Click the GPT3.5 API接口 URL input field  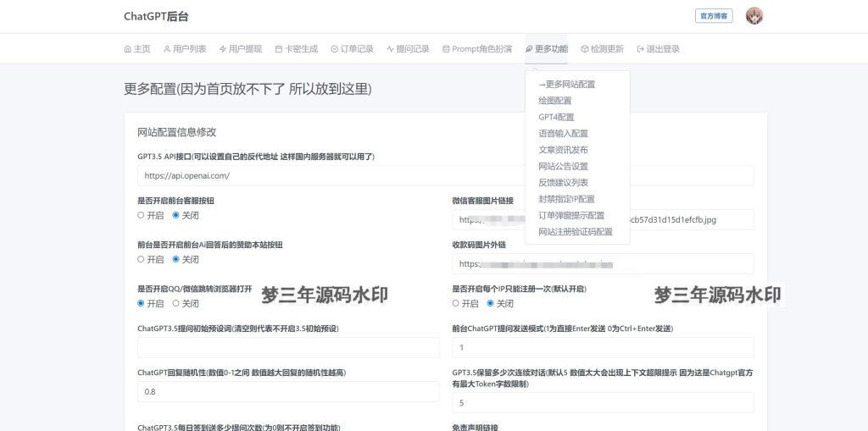pyautogui.click(x=445, y=176)
